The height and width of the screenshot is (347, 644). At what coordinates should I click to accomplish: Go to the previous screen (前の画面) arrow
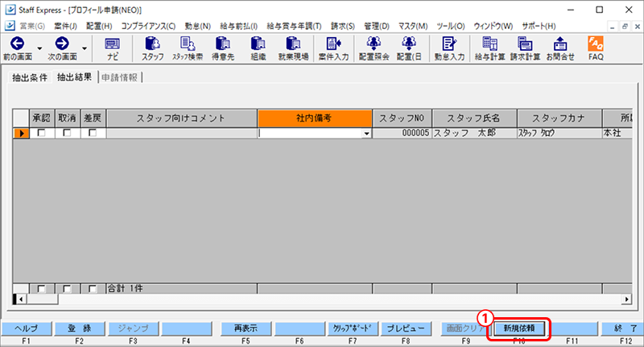[x=17, y=43]
